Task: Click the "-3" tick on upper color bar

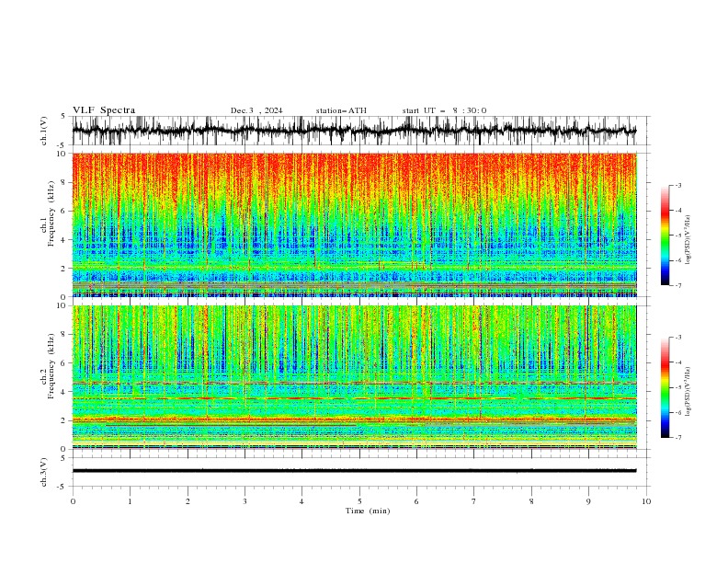Action: click(677, 185)
